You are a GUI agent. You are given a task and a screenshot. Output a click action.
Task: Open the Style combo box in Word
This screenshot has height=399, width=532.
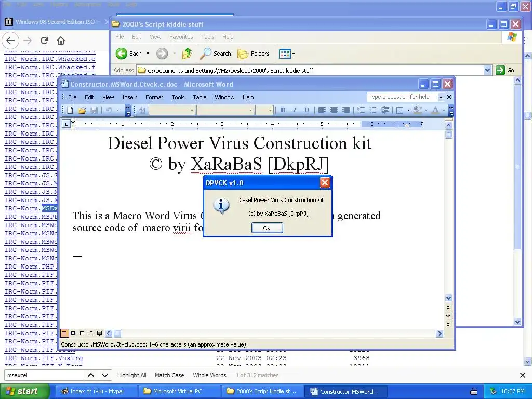tap(171, 110)
